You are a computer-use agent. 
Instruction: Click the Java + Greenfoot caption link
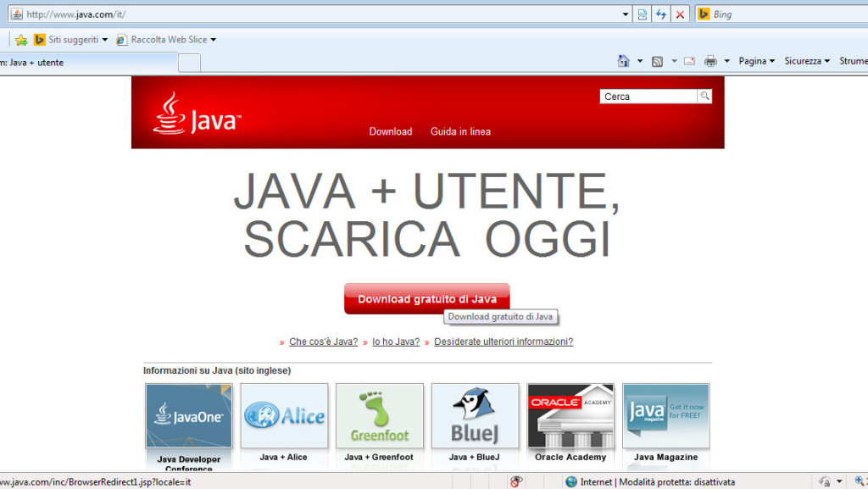pyautogui.click(x=379, y=457)
